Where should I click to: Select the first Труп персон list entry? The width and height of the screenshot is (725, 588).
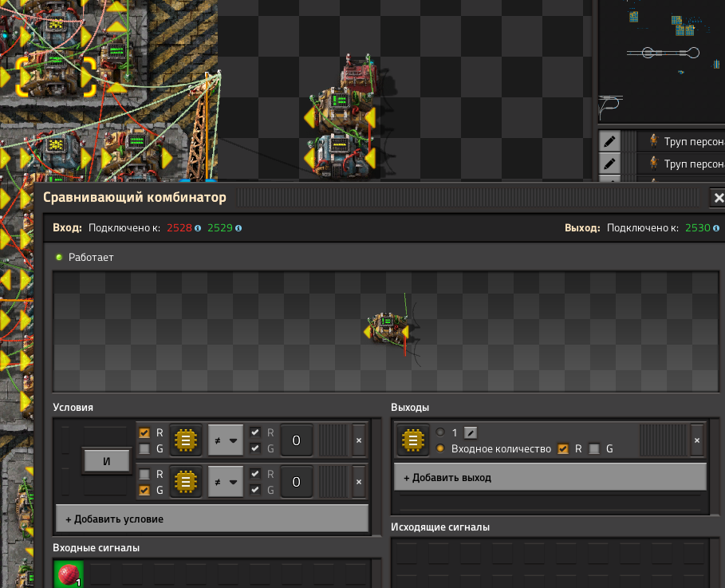pyautogui.click(x=680, y=141)
